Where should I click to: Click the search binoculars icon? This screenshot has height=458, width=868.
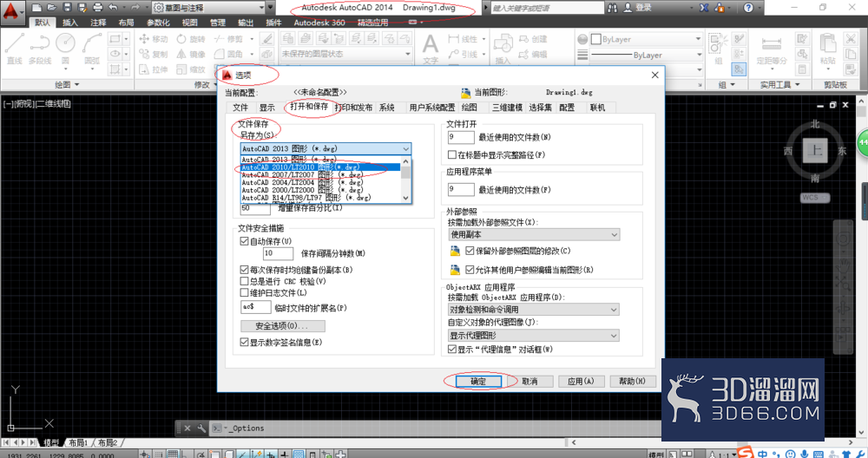612,8
